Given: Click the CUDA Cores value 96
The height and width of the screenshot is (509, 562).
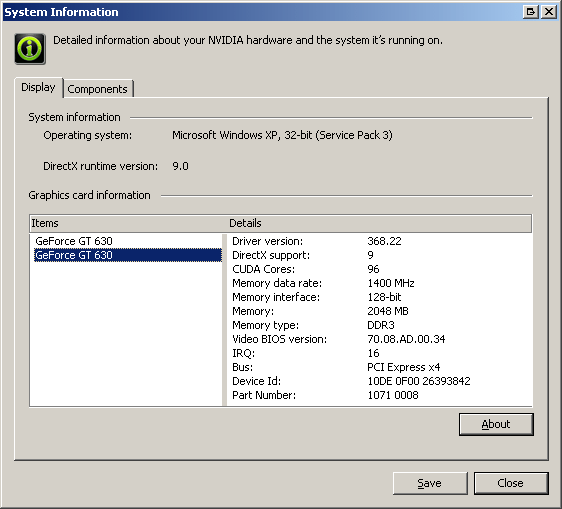Looking at the screenshot, I should click(373, 269).
